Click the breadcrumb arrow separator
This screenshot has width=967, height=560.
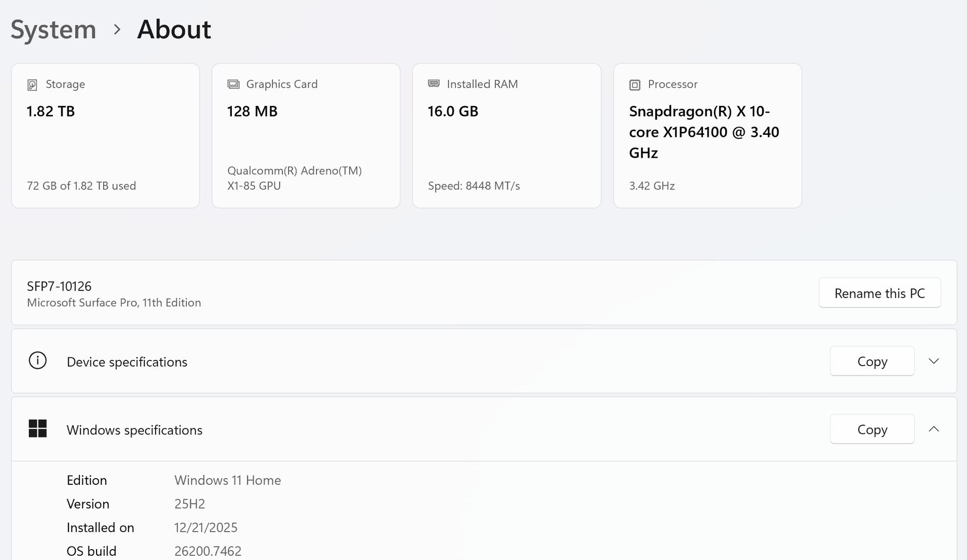(117, 30)
